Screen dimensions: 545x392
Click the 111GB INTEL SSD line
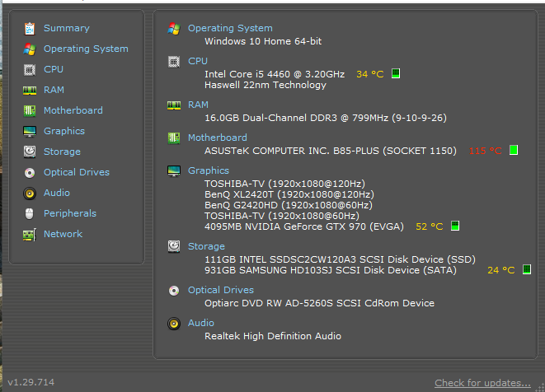(340, 259)
